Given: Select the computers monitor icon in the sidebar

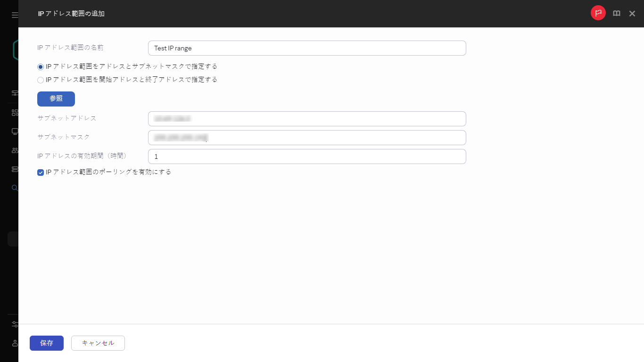Looking at the screenshot, I should [15, 131].
